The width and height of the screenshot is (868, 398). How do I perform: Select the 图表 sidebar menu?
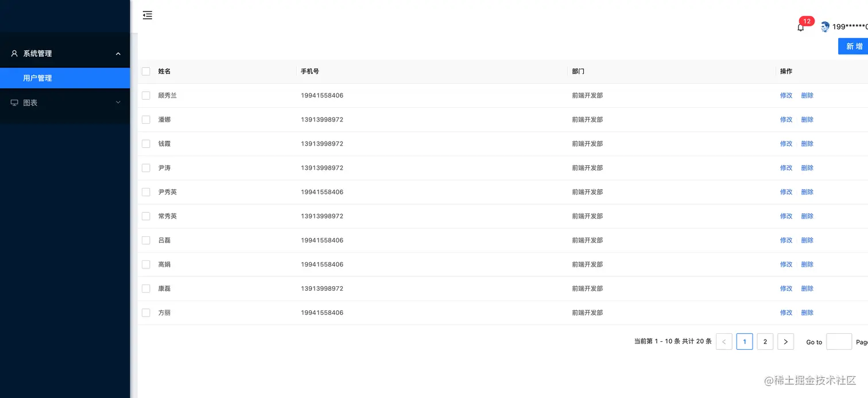pyautogui.click(x=30, y=103)
